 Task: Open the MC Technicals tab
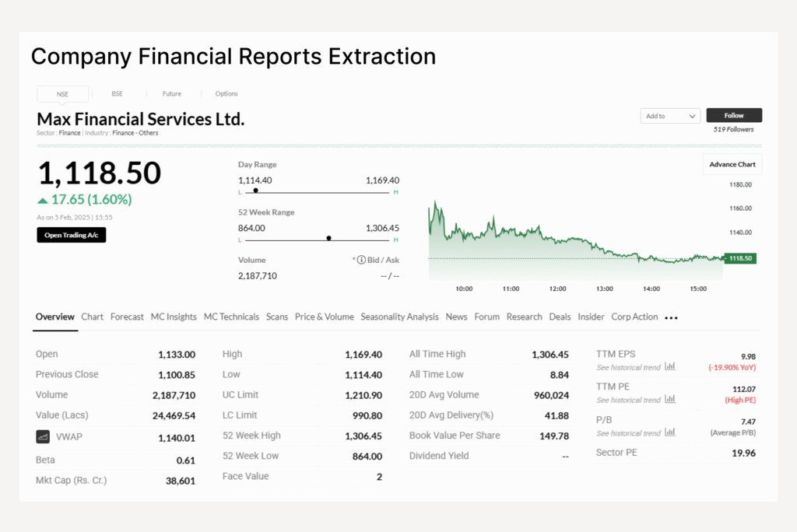click(231, 317)
